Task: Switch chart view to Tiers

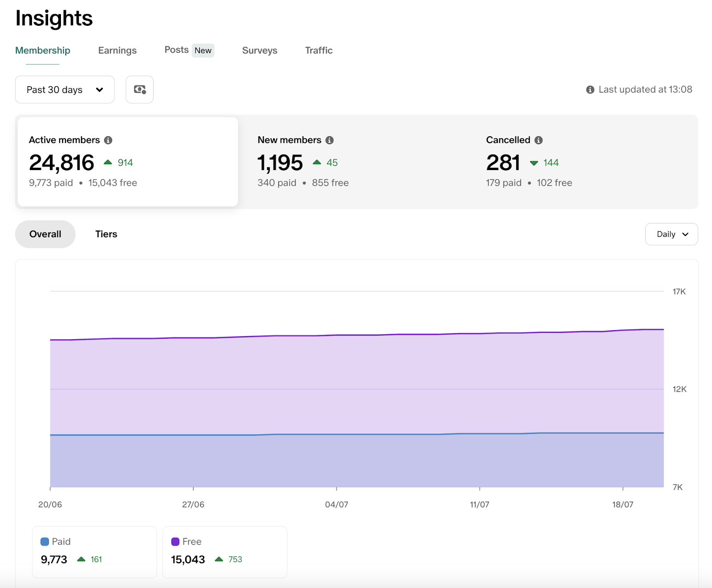Action: (106, 234)
